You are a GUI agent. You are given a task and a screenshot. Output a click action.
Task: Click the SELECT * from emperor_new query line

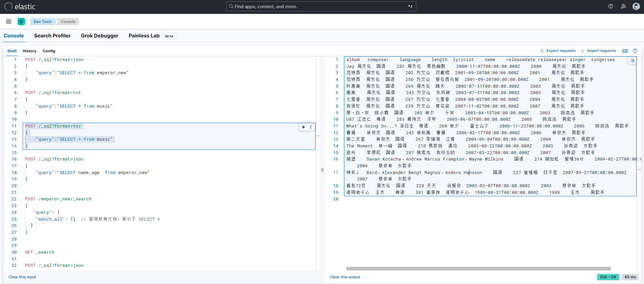[82, 73]
